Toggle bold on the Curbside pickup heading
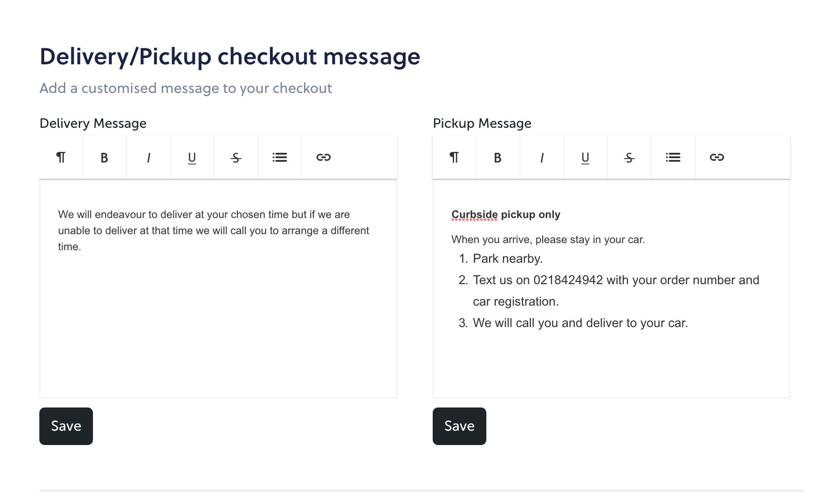This screenshot has height=504, width=835. click(505, 214)
